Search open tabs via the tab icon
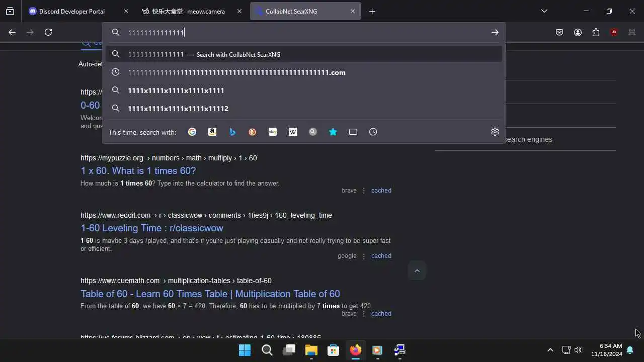This screenshot has height=362, width=644. 353,132
